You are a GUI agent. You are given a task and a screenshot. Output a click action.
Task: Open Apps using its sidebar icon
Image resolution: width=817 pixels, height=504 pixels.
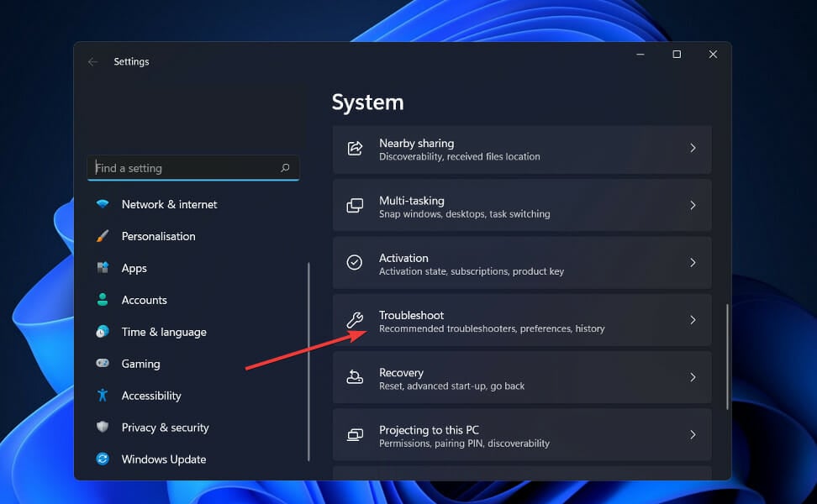[x=103, y=268]
